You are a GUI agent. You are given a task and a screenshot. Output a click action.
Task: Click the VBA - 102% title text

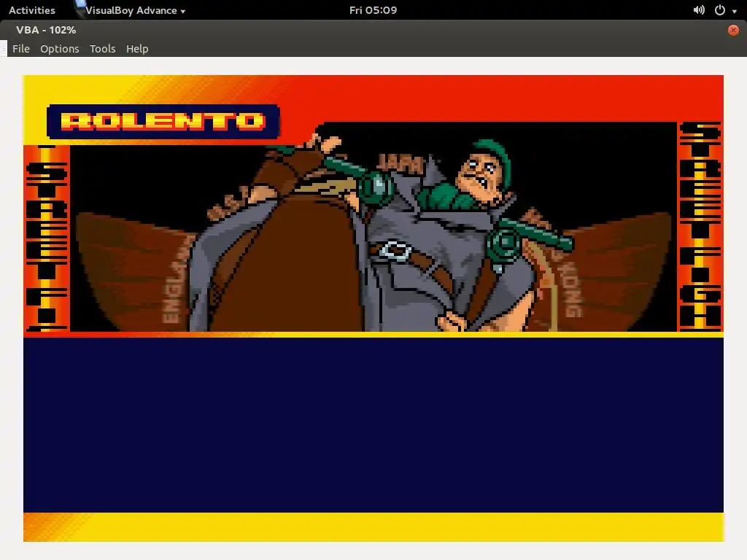coord(46,30)
